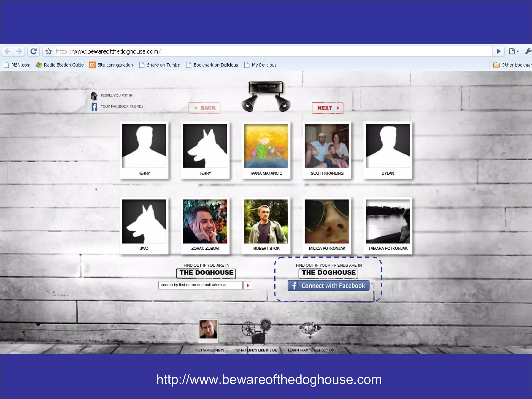Open the page menu dropdown

point(514,51)
